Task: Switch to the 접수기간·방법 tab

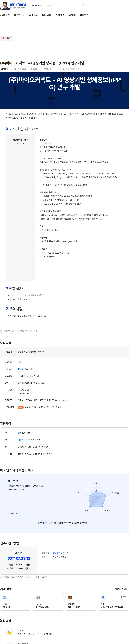Action: 20,69
